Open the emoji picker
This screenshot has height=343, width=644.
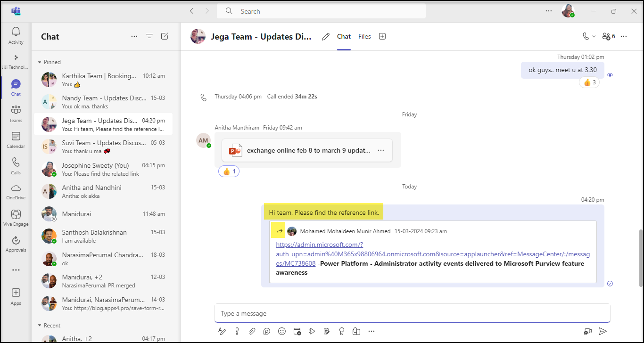282,331
